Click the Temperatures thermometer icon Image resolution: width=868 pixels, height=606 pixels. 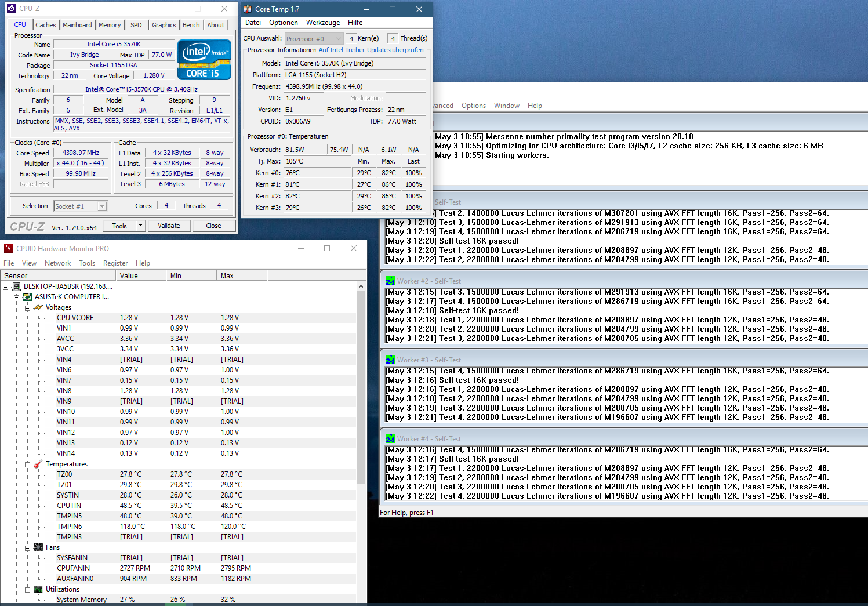click(x=38, y=464)
